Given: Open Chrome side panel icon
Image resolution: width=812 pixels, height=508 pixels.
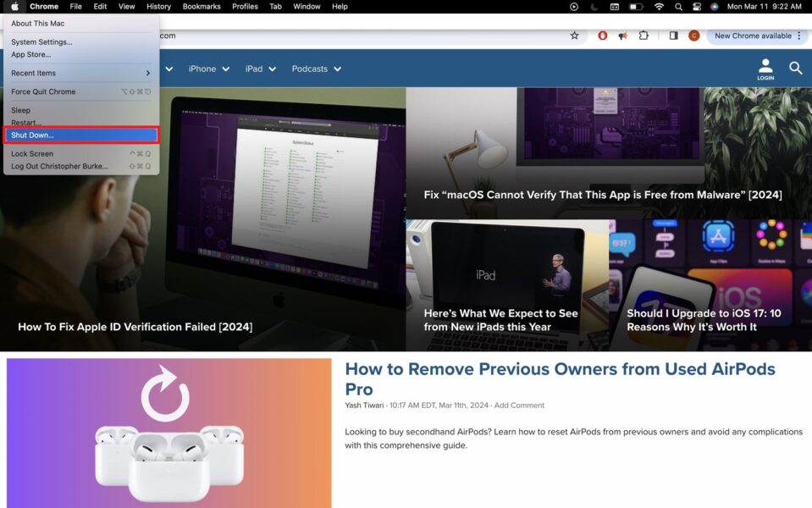Looking at the screenshot, I should 673,36.
